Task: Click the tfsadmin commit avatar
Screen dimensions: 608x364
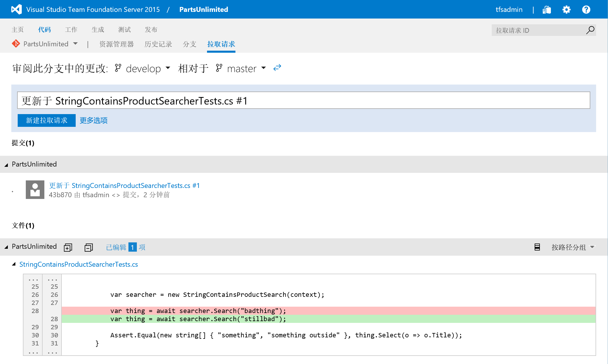Action: pos(35,190)
